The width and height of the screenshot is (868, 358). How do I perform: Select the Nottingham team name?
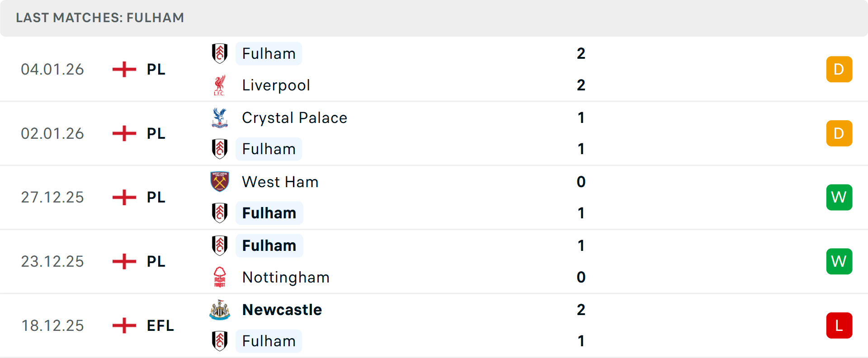pos(286,277)
